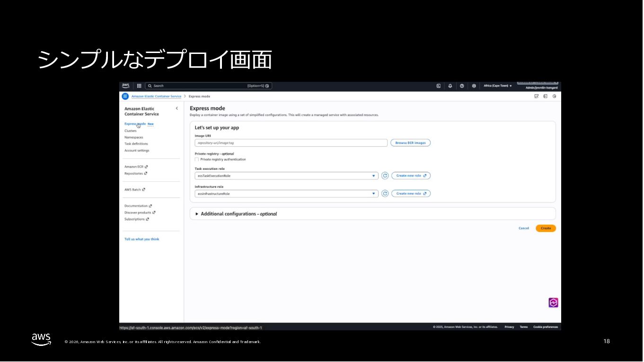Click the orange Create button
644x362 pixels.
click(x=546, y=228)
